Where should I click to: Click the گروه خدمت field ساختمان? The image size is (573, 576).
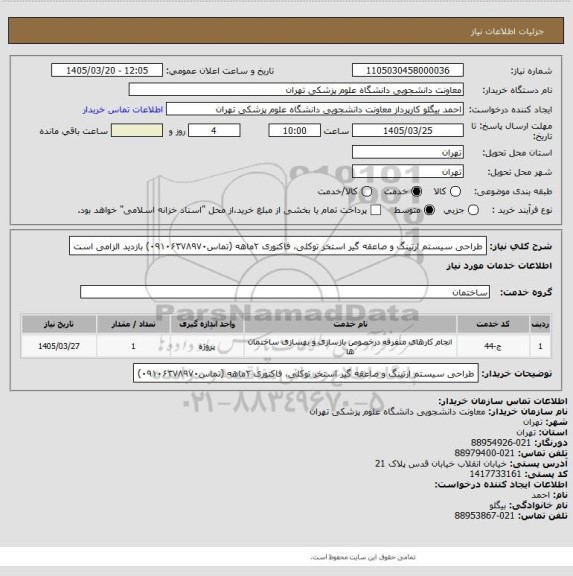pos(285,292)
